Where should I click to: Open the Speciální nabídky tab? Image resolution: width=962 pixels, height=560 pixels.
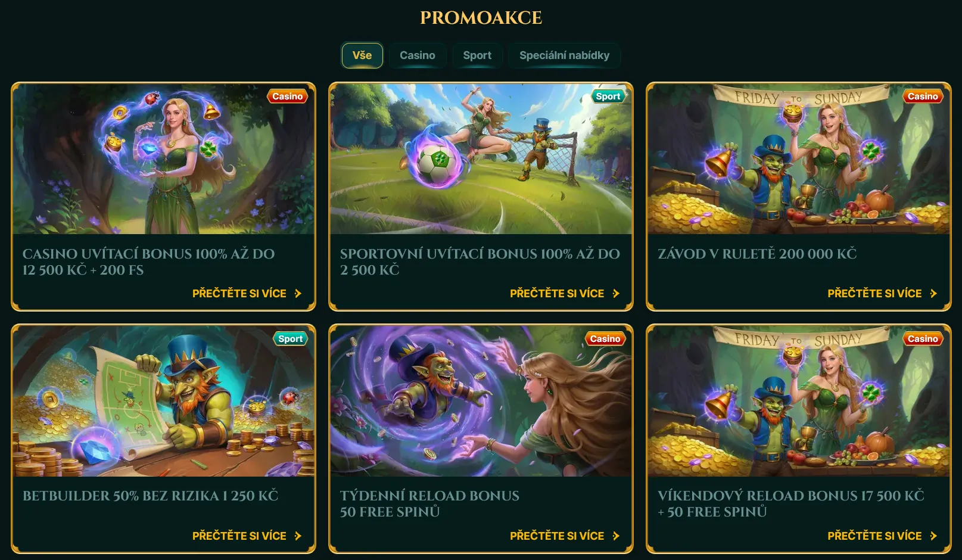click(x=564, y=55)
